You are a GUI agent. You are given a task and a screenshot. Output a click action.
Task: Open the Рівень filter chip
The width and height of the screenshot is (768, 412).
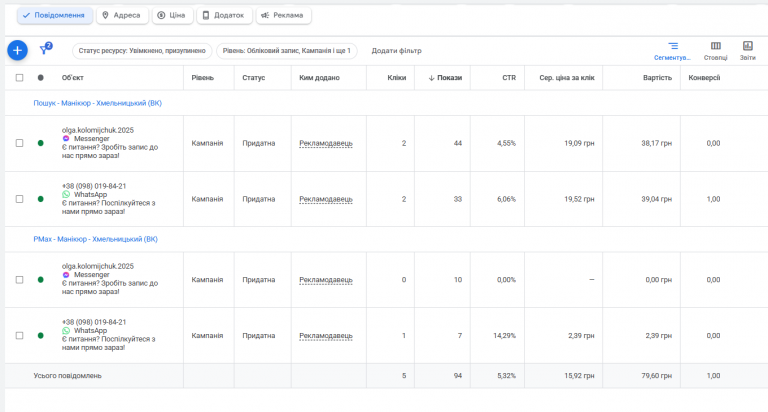click(286, 50)
